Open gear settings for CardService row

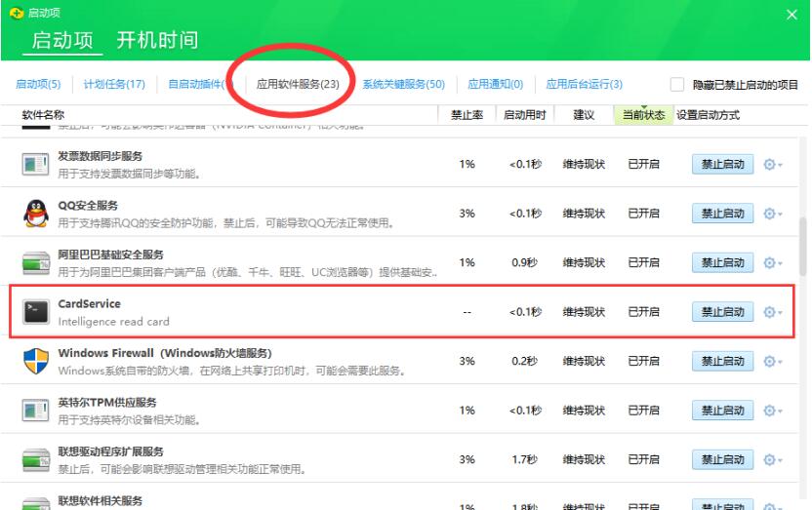click(x=771, y=312)
